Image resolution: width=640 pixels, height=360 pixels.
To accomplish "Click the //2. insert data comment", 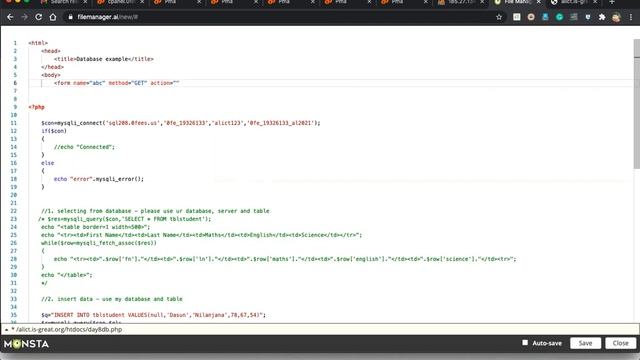I will pyautogui.click(x=112, y=299).
